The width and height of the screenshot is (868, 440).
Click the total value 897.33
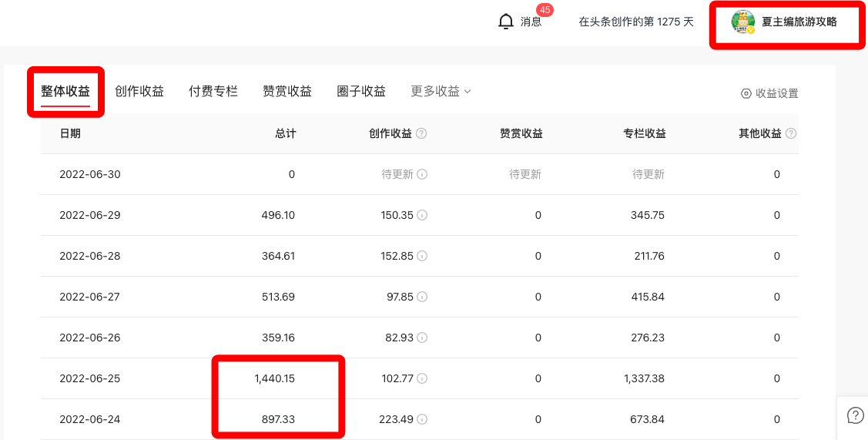[x=279, y=419]
